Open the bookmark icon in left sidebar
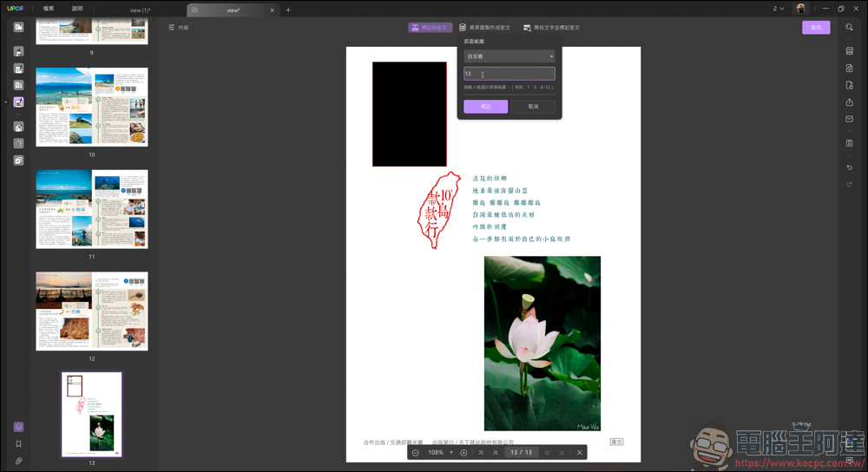This screenshot has height=472, width=868. click(18, 443)
